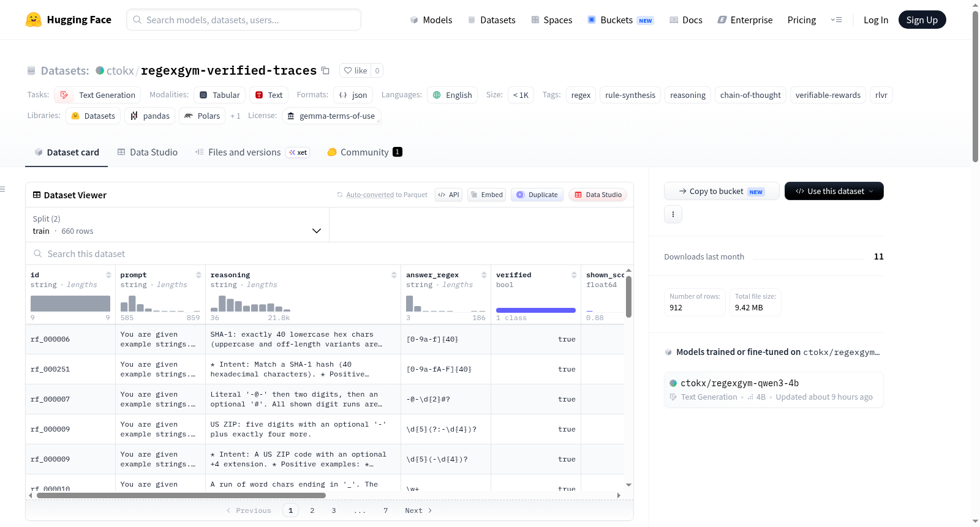The height and width of the screenshot is (527, 980).
Task: Go to the Next page of rows
Action: [418, 510]
